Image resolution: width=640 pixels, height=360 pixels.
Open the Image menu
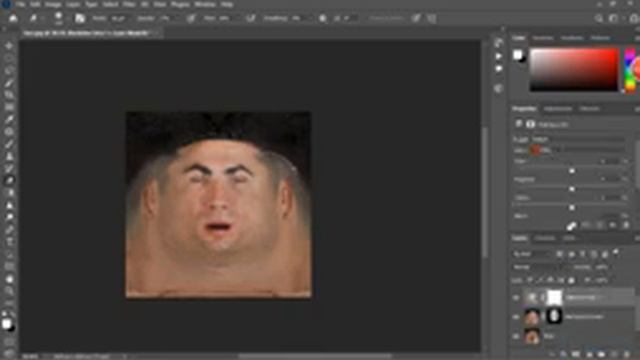53,4
